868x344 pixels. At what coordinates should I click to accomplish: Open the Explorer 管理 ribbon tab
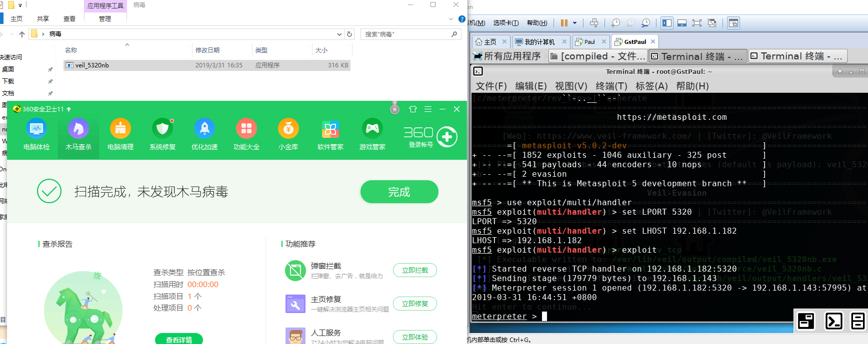(105, 18)
